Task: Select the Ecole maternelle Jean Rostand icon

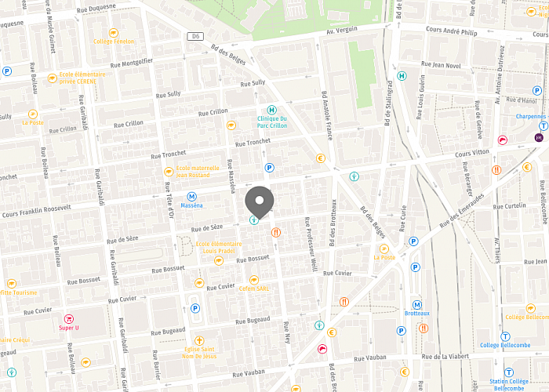Action: click(x=169, y=172)
